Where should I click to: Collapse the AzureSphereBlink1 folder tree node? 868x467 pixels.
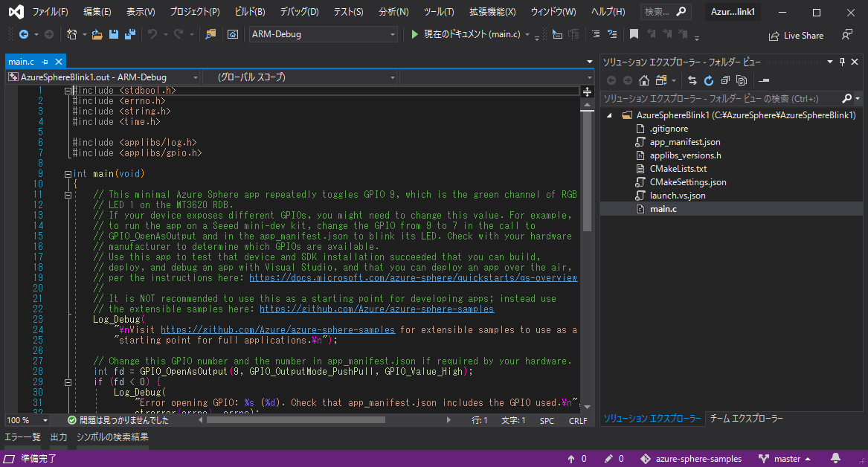coord(609,115)
